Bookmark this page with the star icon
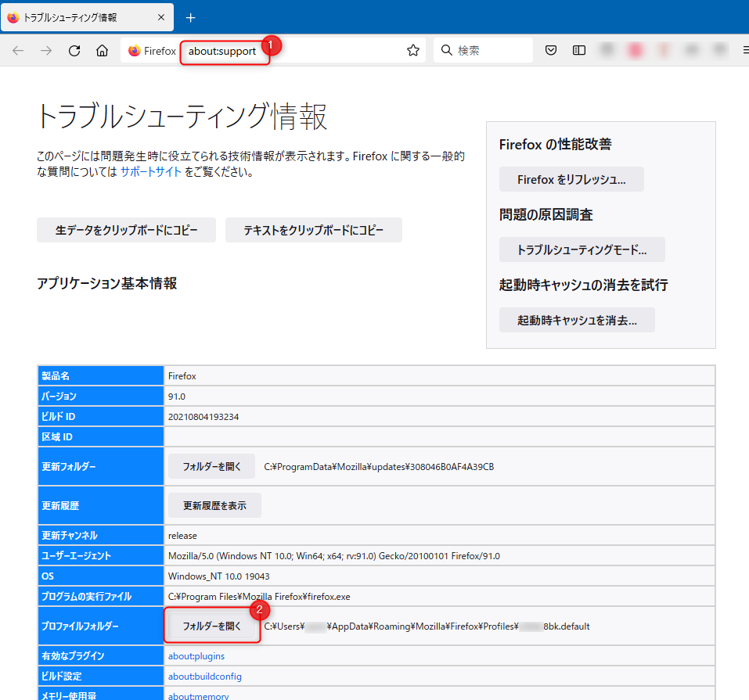 click(413, 51)
